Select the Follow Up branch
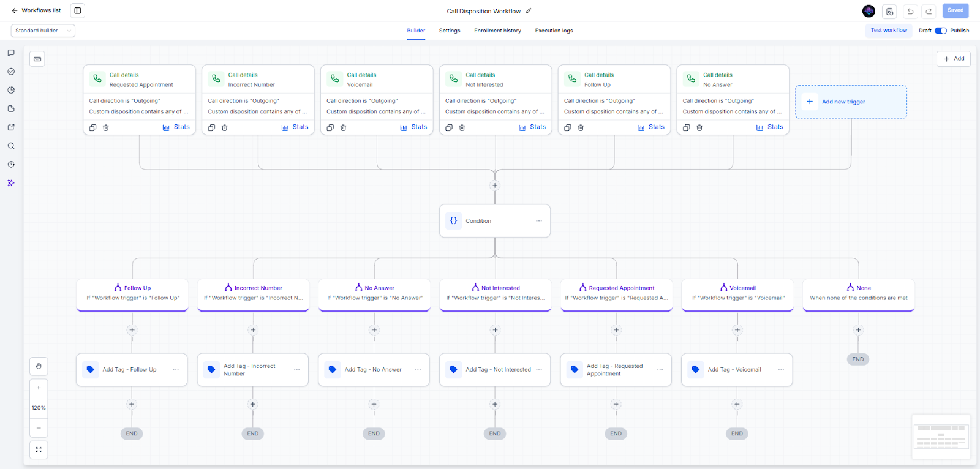 [132, 295]
